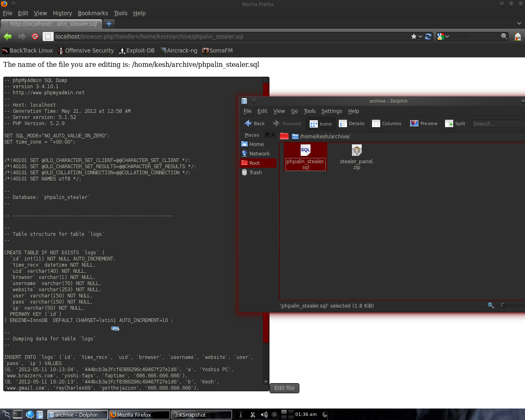Open the Dolphin Settings menu
This screenshot has width=525, height=420.
point(331,111)
